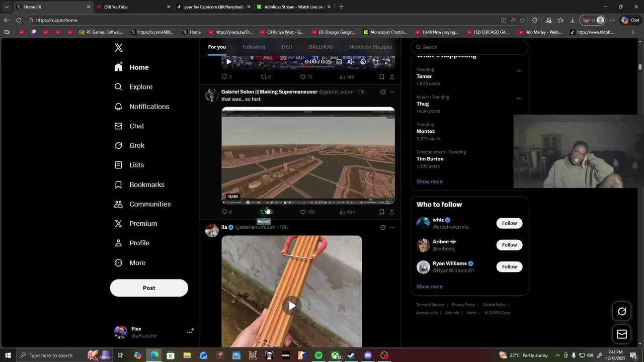Viewport: 644px width, 362px height.
Task: Favorite this page with star icon
Action: [523, 20]
